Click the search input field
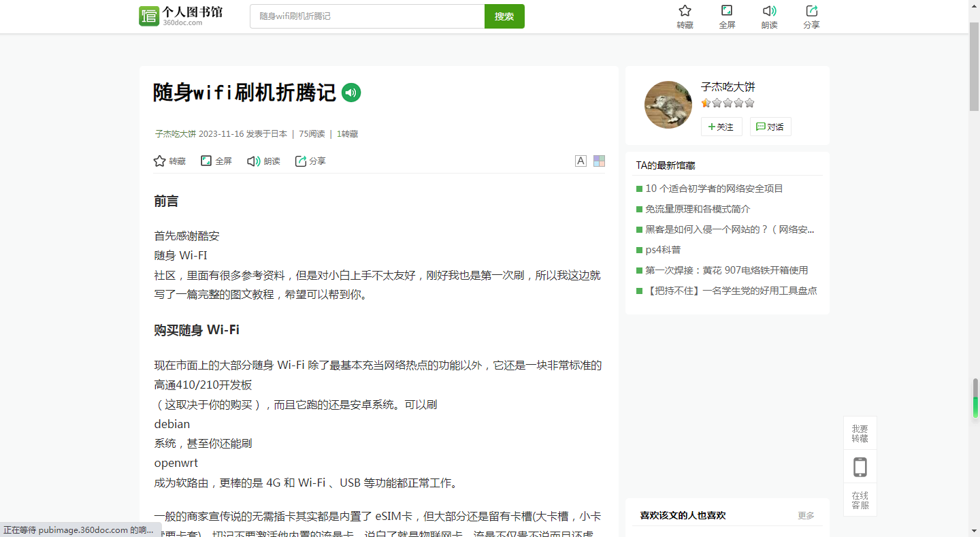This screenshot has width=980, height=537. click(367, 16)
